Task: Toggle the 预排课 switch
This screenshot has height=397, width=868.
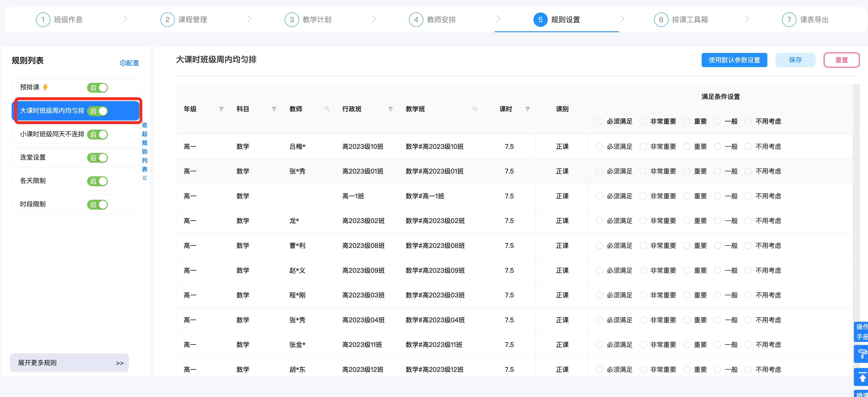Action: coord(97,88)
